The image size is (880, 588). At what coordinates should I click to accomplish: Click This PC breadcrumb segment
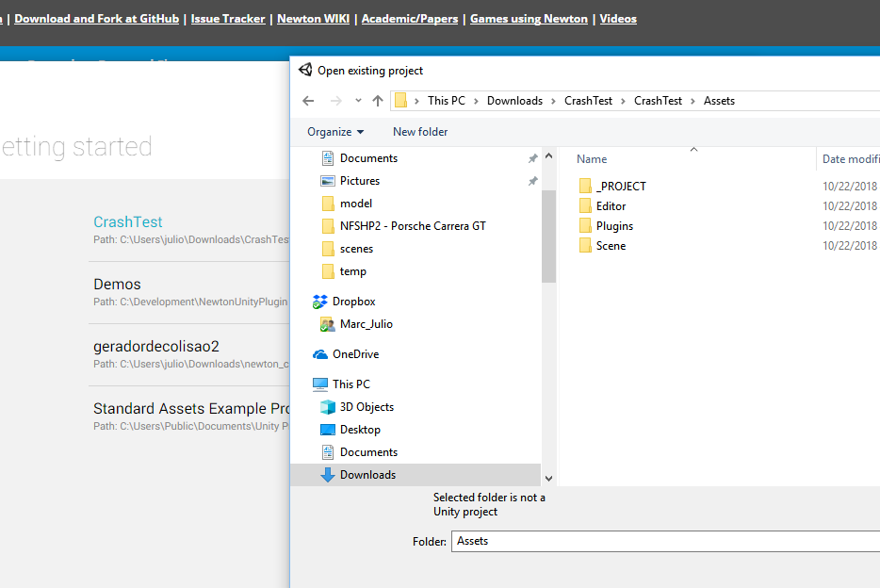pyautogui.click(x=446, y=101)
